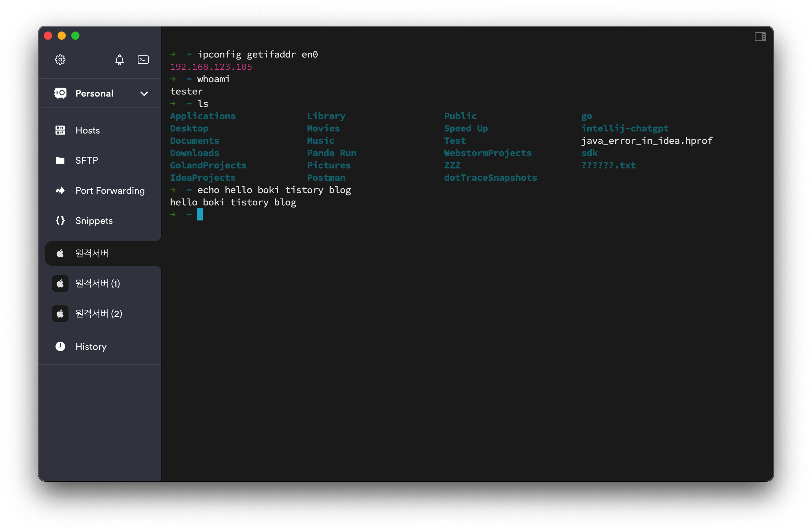Toggle the right side panel icon
Image resolution: width=812 pixels, height=532 pixels.
pyautogui.click(x=760, y=37)
